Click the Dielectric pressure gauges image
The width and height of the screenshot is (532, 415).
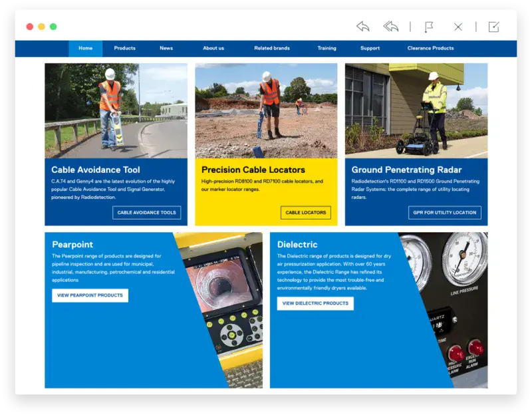pos(448,310)
